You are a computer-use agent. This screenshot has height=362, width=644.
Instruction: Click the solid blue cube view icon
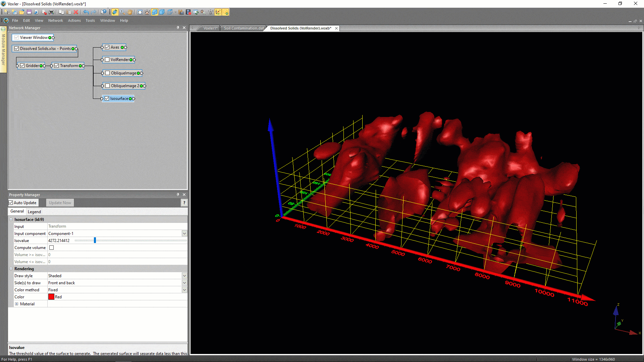(162, 12)
